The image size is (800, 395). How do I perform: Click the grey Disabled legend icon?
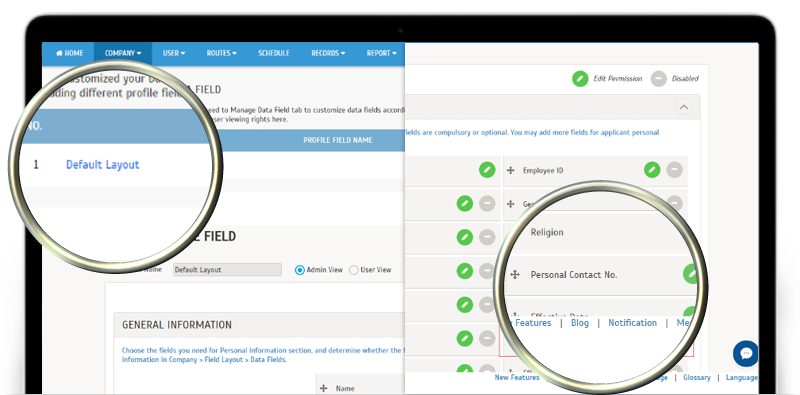[659, 79]
